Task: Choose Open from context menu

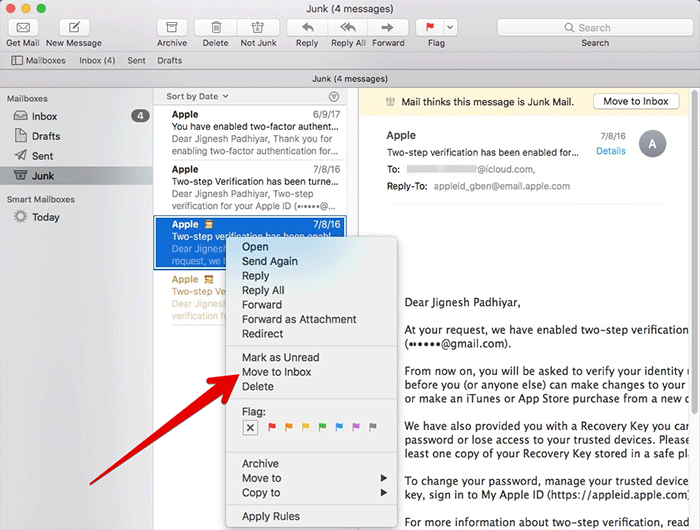Action: pos(312,247)
